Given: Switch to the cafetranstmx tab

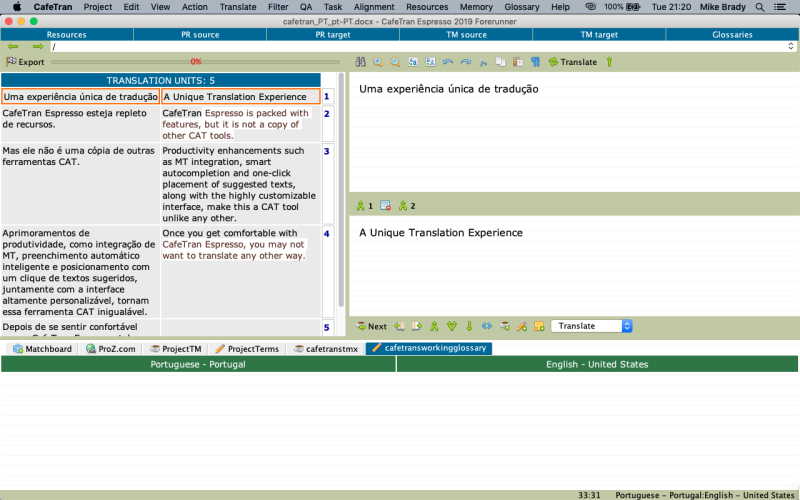Looking at the screenshot, I should click(326, 349).
